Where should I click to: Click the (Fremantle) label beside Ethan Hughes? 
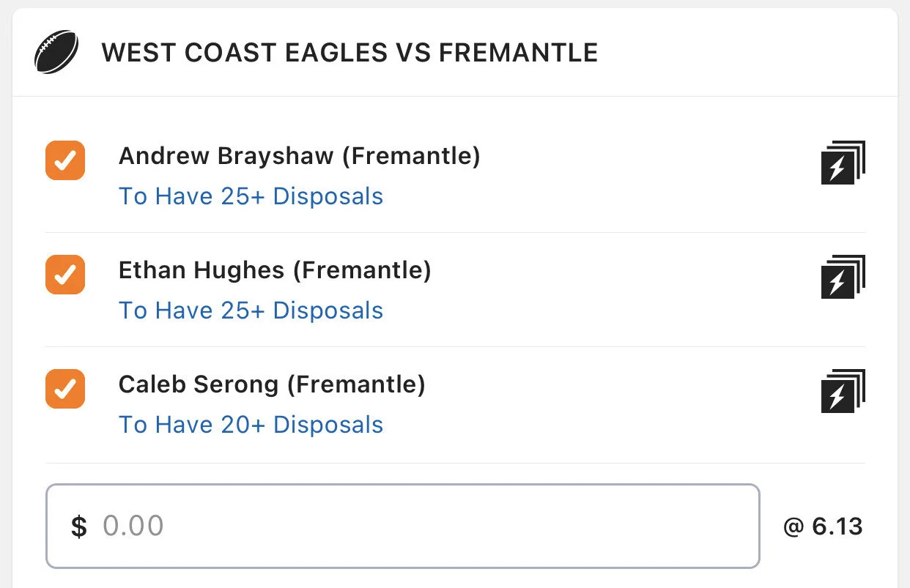pos(362,270)
